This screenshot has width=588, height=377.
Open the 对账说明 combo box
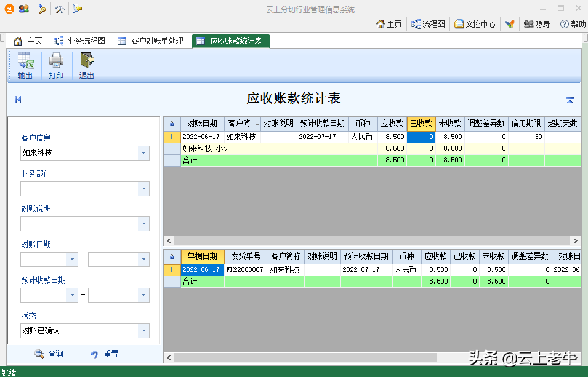coord(143,224)
